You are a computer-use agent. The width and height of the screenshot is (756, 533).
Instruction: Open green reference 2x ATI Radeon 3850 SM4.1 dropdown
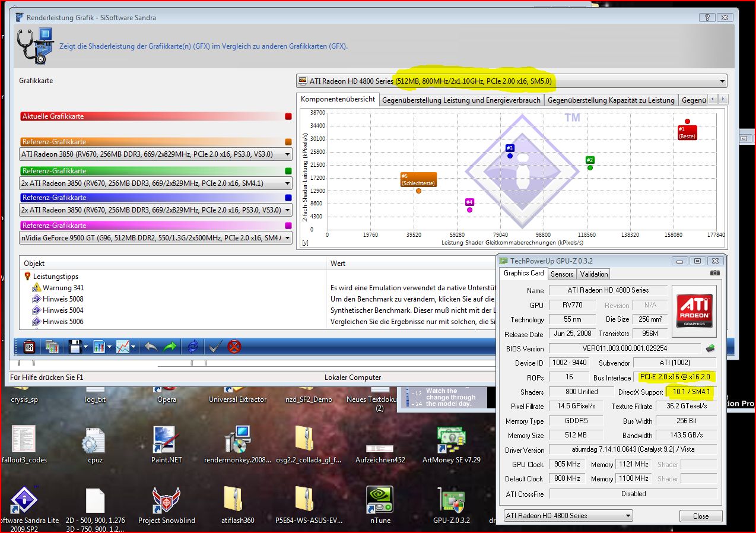[x=155, y=183]
